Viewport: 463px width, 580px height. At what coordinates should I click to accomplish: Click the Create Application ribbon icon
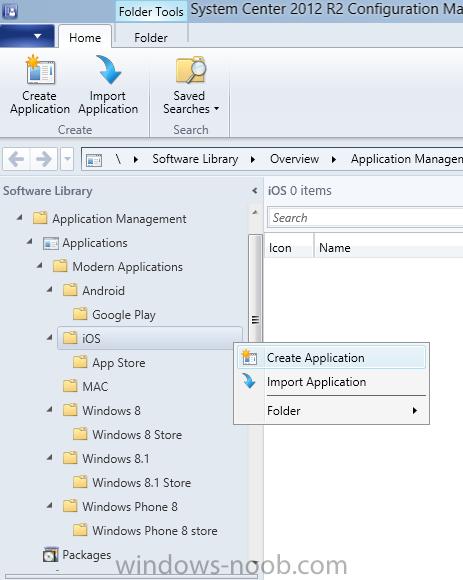pos(40,70)
